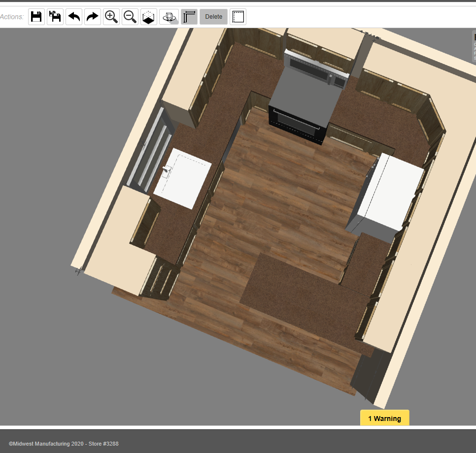The image size is (476, 453).
Task: Select the white kitchen sink
Action: click(x=182, y=179)
